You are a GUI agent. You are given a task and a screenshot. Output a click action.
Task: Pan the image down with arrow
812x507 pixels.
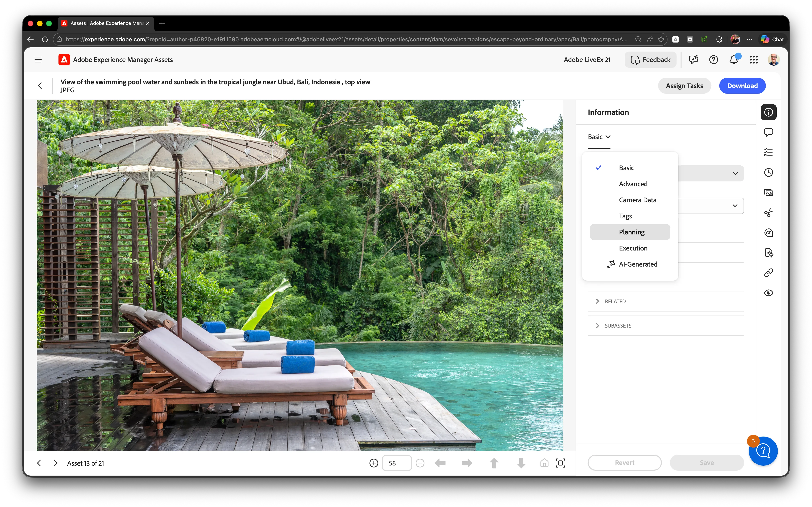coord(521,463)
